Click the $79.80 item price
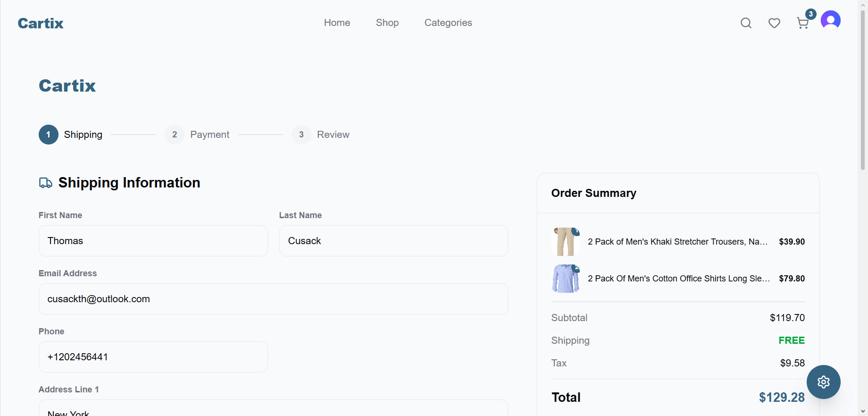868x416 pixels. click(x=792, y=279)
